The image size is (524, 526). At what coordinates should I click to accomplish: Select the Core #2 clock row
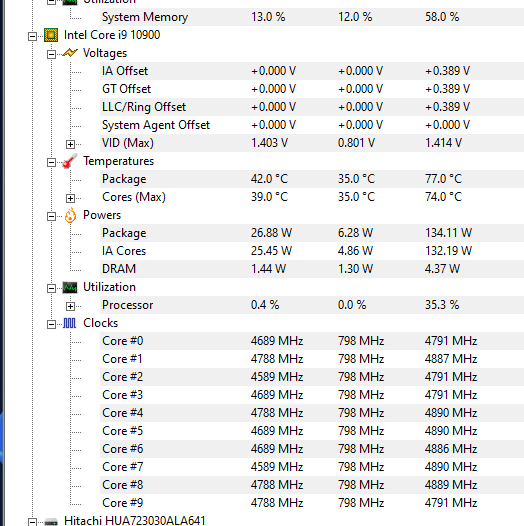(x=312, y=377)
